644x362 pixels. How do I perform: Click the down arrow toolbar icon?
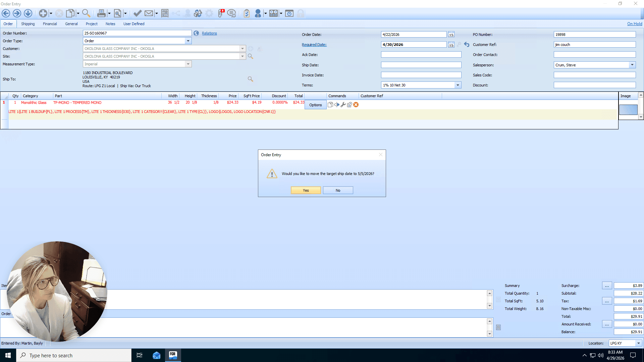click(x=28, y=13)
